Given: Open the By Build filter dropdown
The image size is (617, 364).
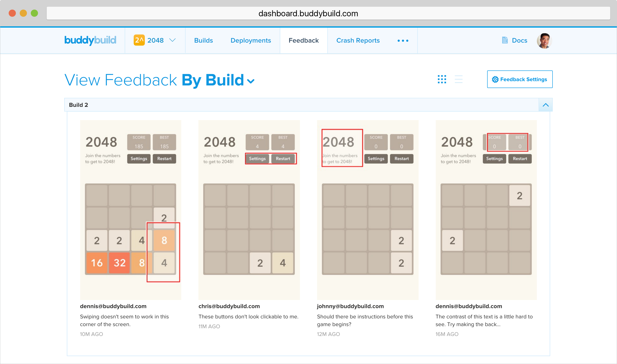Looking at the screenshot, I should (x=251, y=81).
